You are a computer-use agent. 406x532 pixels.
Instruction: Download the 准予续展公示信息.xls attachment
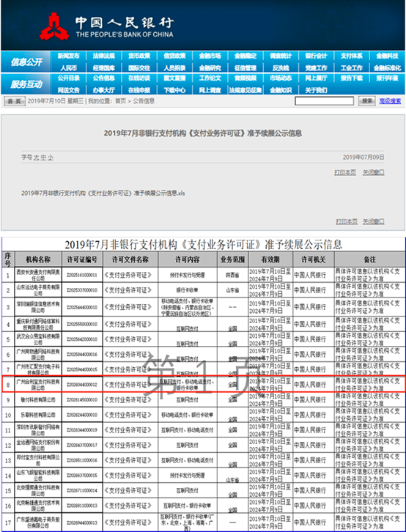(x=103, y=193)
